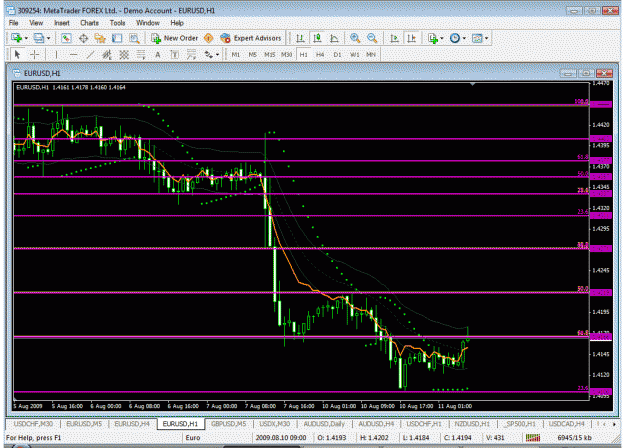
Task: Expand the Profiles dropdown arrow
Action: coord(49,39)
